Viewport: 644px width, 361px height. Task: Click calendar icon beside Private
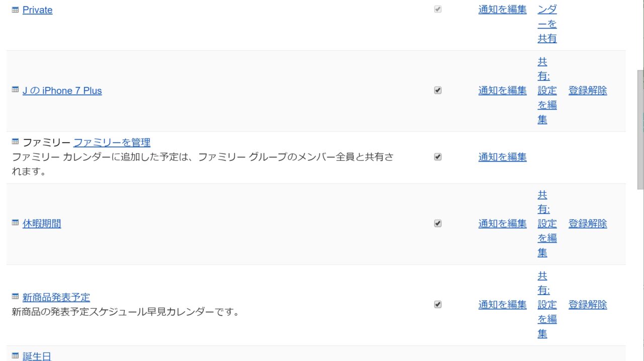pyautogui.click(x=15, y=10)
